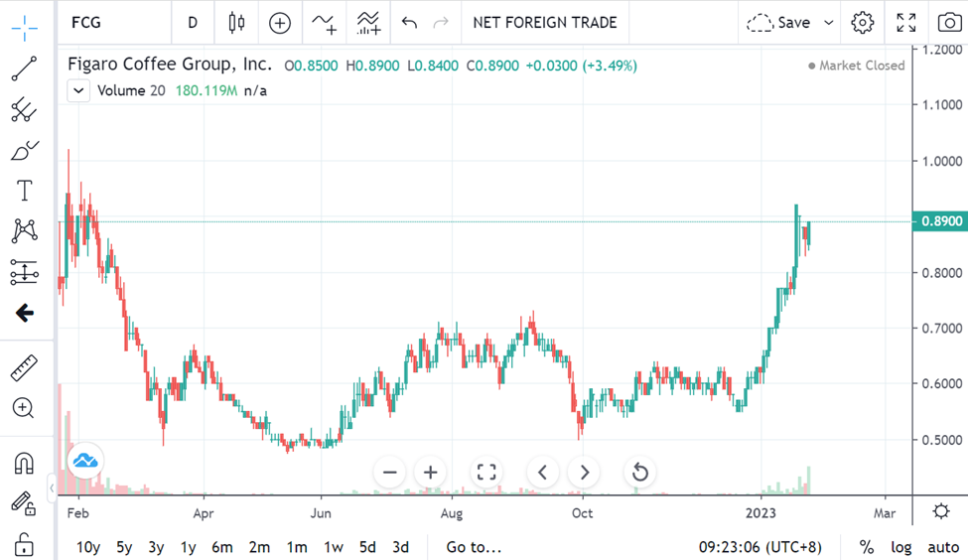This screenshot has width=968, height=560.
Task: Zoom out the chart with minus button
Action: tap(389, 473)
